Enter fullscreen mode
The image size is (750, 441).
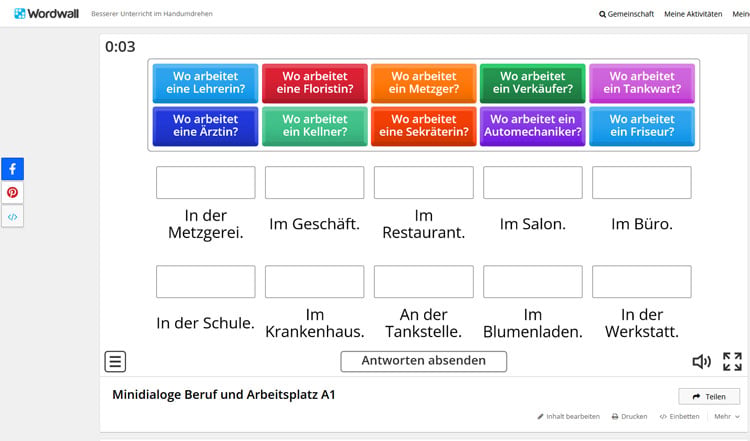point(732,362)
